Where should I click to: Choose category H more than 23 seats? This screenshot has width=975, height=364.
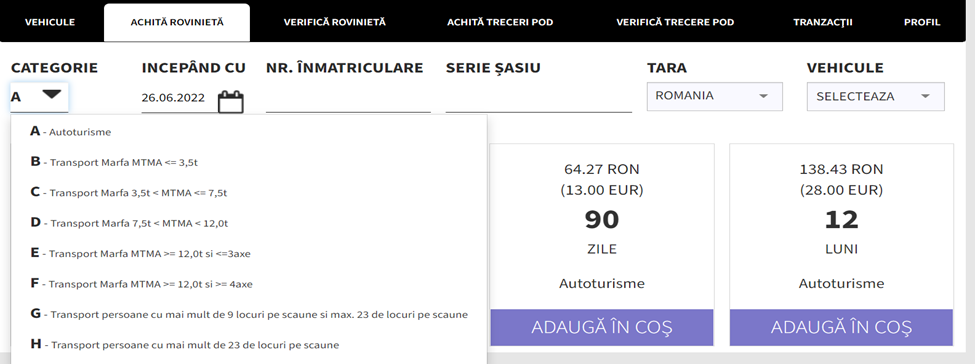pyautogui.click(x=249, y=344)
